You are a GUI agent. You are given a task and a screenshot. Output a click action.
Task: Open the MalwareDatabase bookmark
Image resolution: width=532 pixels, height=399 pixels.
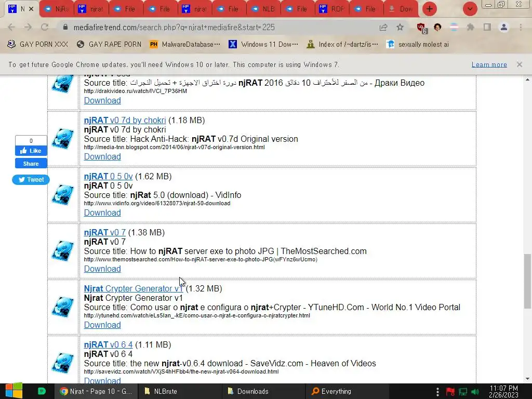coord(185,44)
